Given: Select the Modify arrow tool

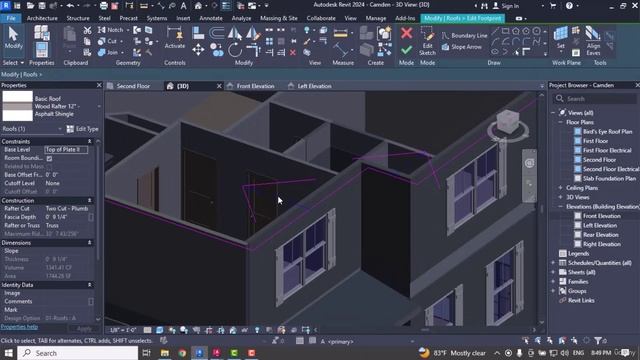Looking at the screenshot, I should [13, 38].
